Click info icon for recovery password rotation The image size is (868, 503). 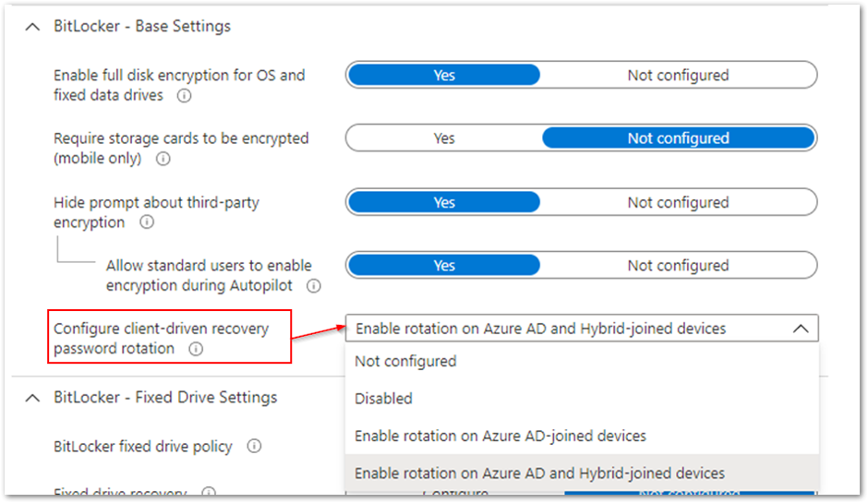click(195, 349)
